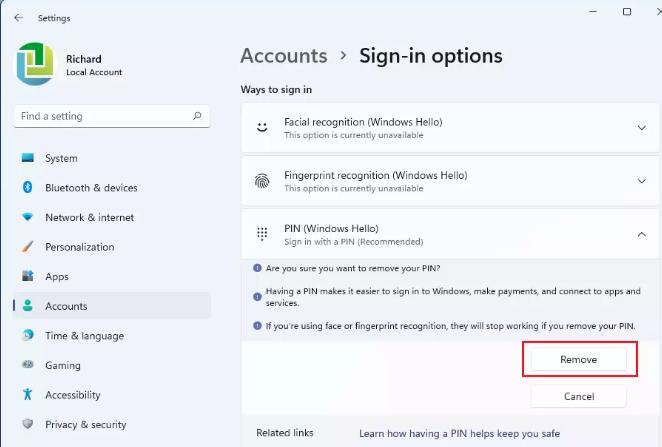Click the Accessibility figure icon

[27, 395]
